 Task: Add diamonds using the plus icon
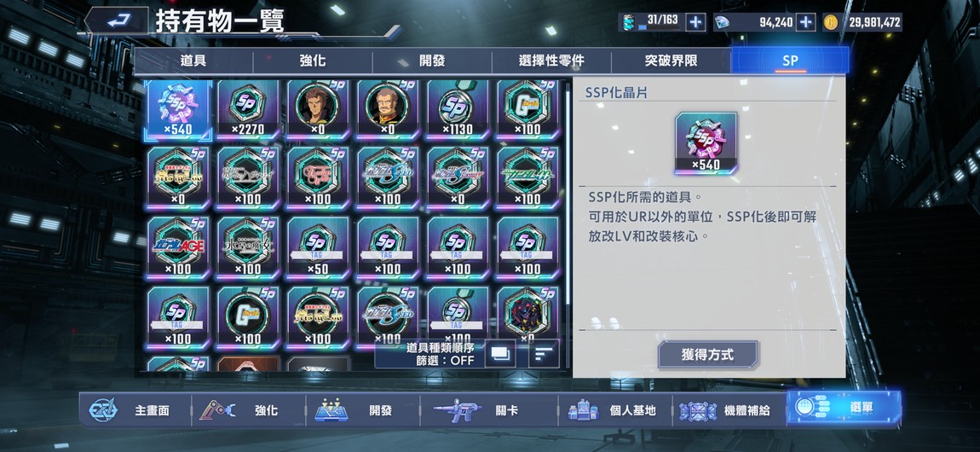pyautogui.click(x=806, y=22)
